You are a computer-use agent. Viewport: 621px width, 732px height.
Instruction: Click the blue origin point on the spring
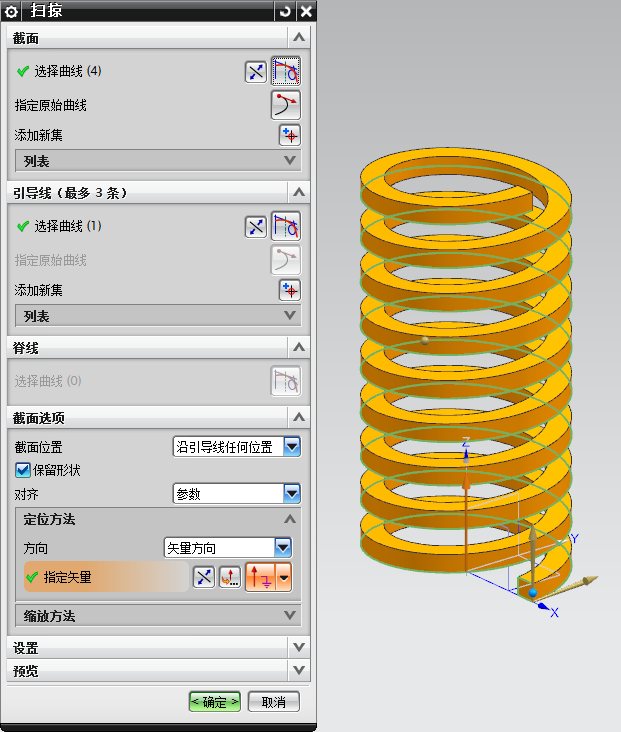point(533,593)
